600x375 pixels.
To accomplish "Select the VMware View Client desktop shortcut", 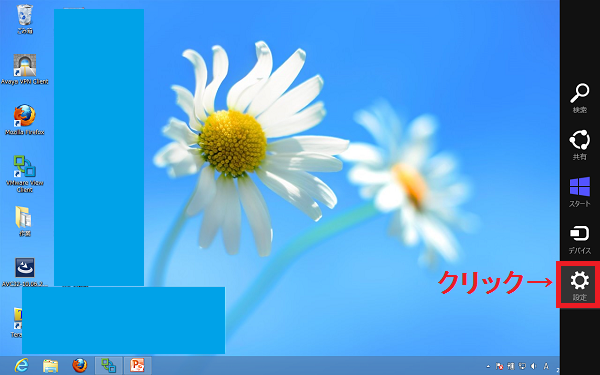I will pyautogui.click(x=24, y=173).
